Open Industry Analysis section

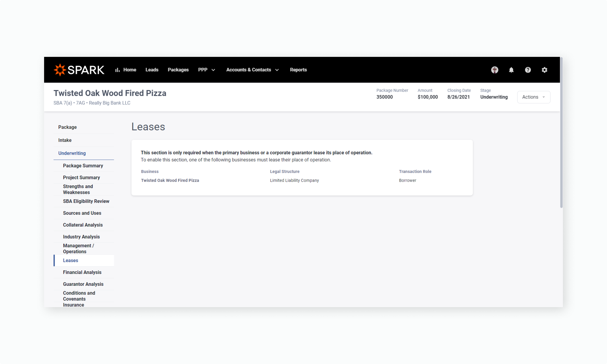point(84,237)
